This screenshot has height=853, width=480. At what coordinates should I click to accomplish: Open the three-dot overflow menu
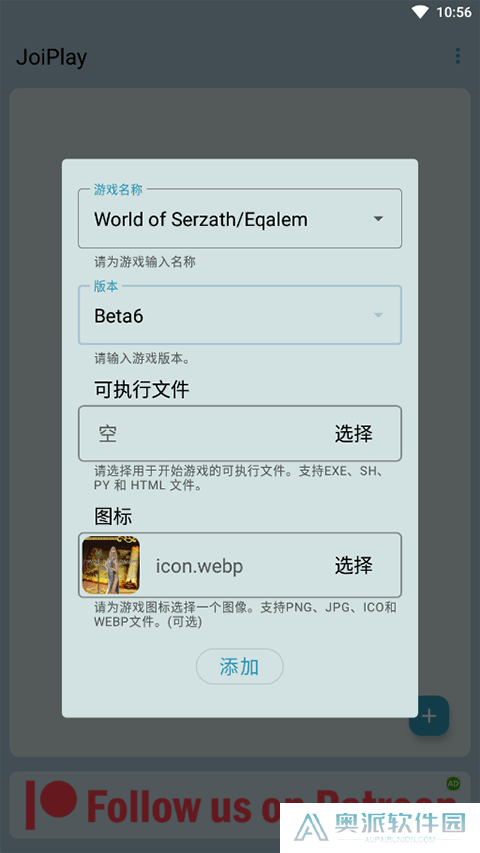pos(458,56)
